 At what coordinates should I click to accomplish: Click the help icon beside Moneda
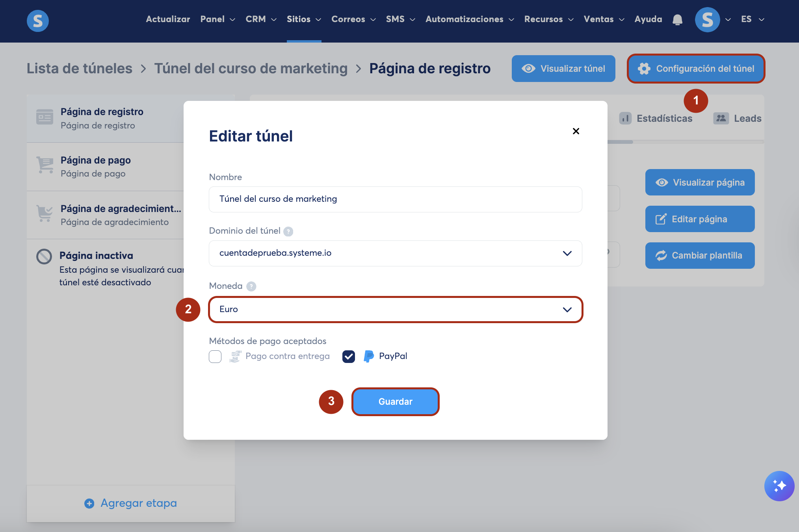(x=251, y=286)
